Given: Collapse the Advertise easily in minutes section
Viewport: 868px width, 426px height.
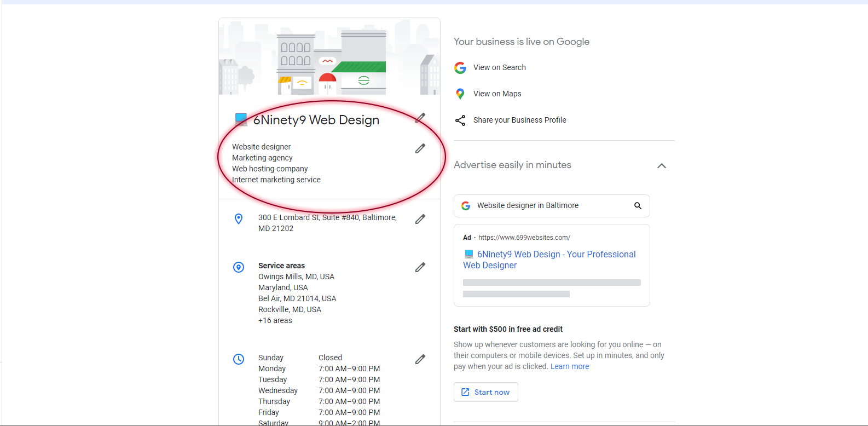Looking at the screenshot, I should (x=662, y=166).
